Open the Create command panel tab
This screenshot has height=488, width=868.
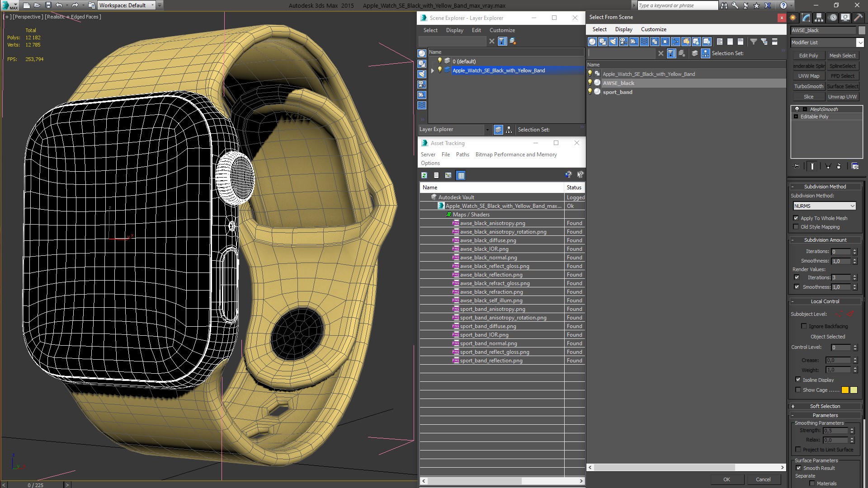pos(793,18)
